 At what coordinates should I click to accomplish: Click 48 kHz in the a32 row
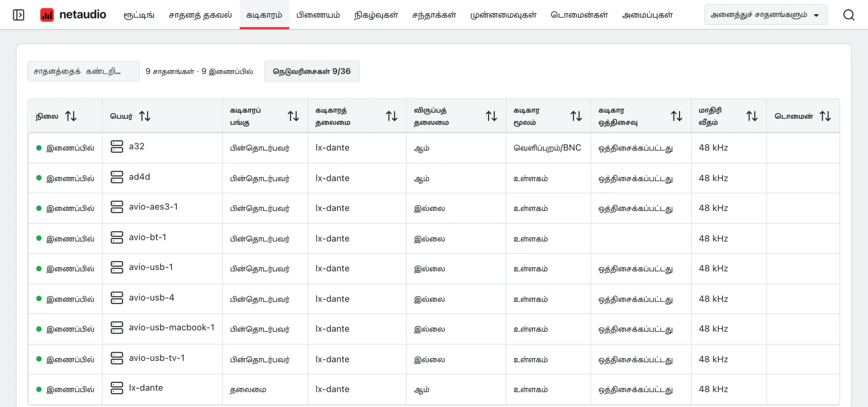click(713, 148)
